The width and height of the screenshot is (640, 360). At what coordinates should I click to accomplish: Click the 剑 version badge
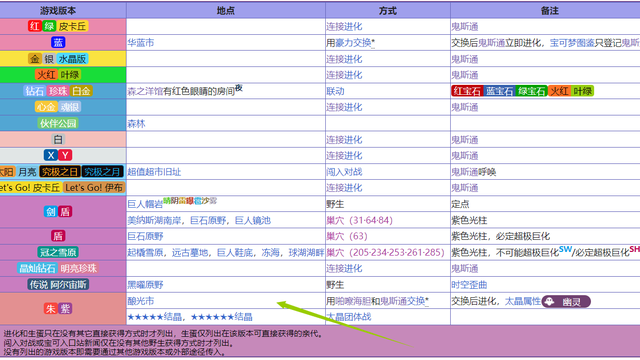(x=50, y=212)
